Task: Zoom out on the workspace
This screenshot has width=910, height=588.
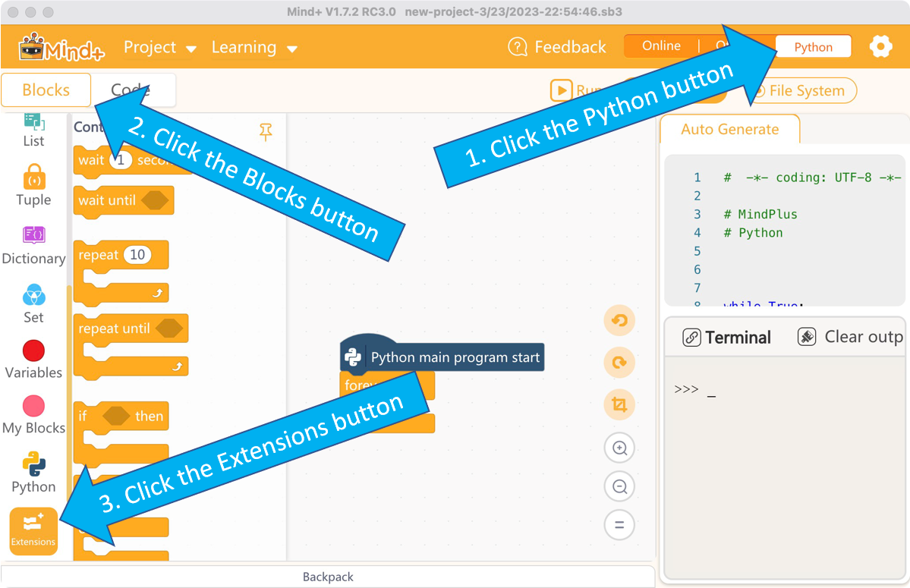Action: 619,486
